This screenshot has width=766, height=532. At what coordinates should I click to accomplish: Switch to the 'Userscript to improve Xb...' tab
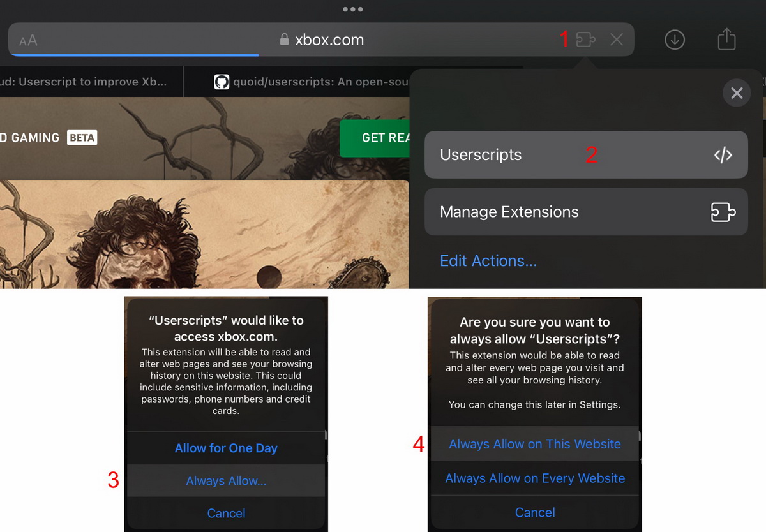pos(91,82)
